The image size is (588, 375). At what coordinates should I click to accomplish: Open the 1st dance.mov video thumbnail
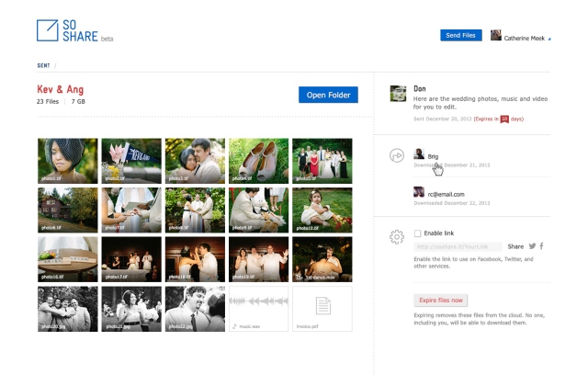(322, 259)
